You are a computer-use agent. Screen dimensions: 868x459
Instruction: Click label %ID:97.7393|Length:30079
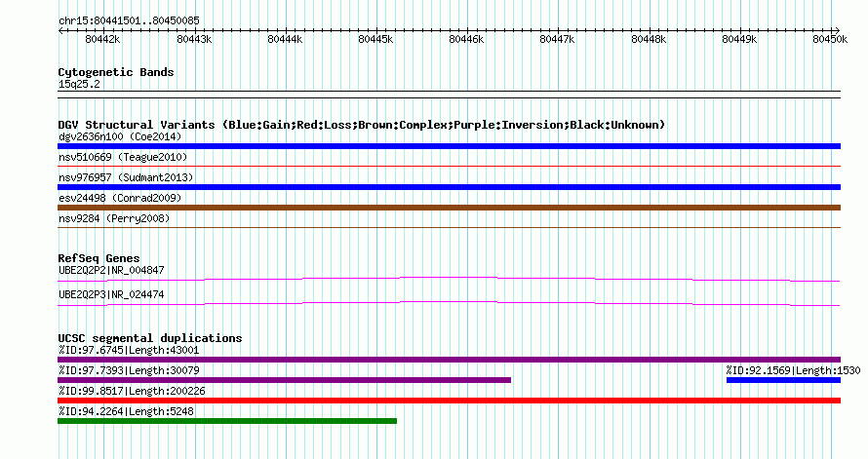click(129, 370)
